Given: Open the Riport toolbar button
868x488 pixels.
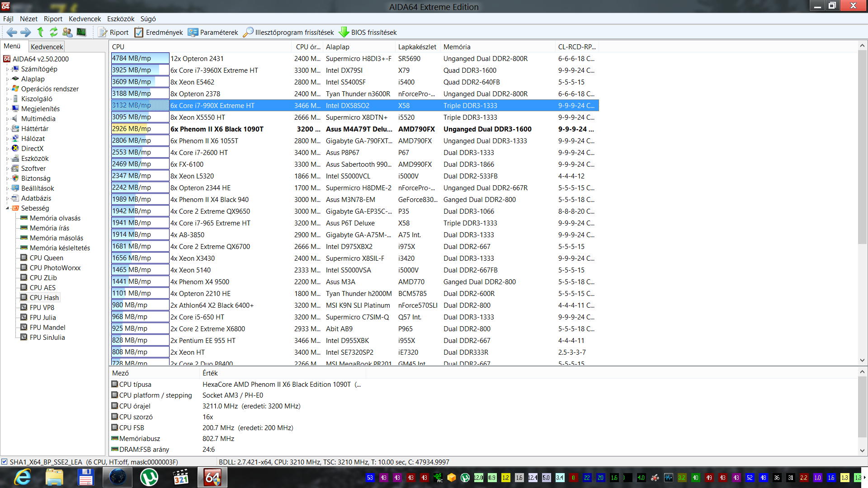Looking at the screenshot, I should [x=113, y=32].
